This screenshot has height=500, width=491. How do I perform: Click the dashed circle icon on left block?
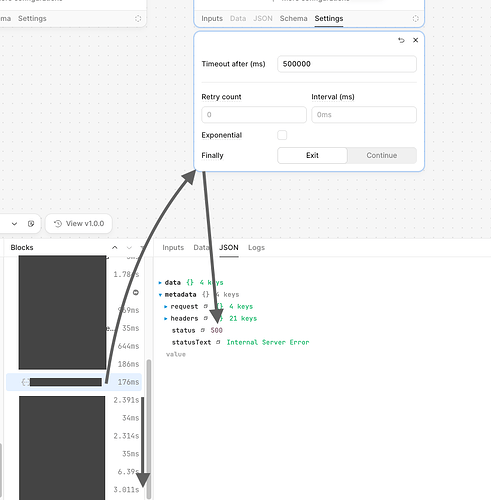[138, 19]
